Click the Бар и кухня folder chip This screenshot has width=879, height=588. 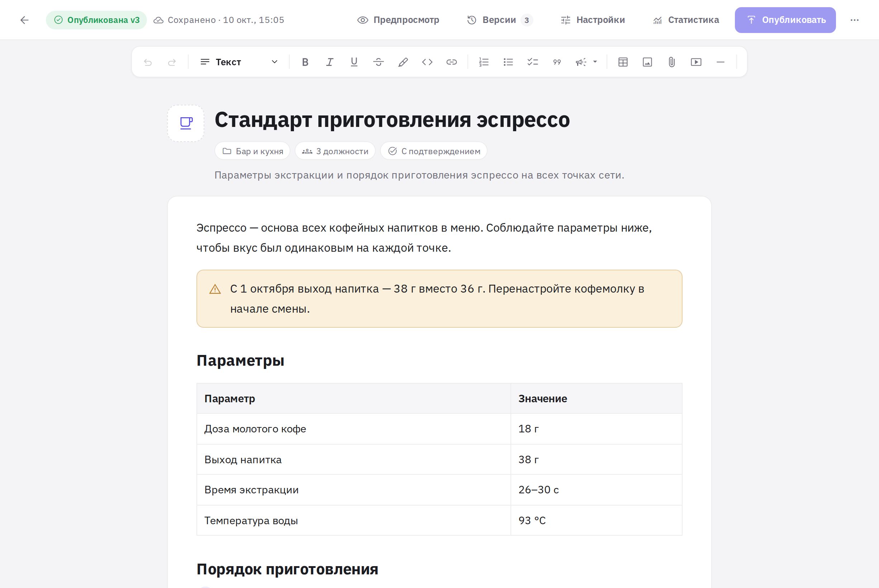pos(252,151)
